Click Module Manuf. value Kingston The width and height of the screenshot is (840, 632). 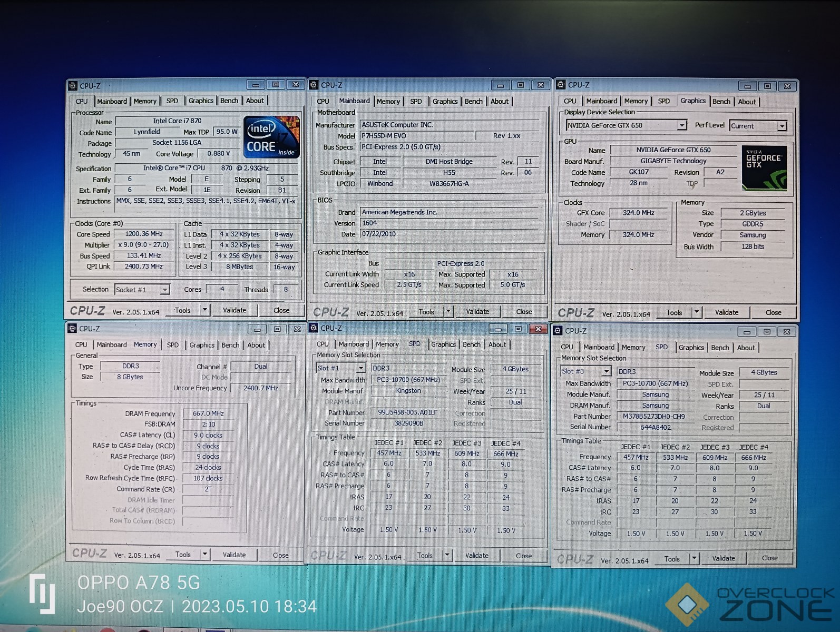(x=408, y=391)
